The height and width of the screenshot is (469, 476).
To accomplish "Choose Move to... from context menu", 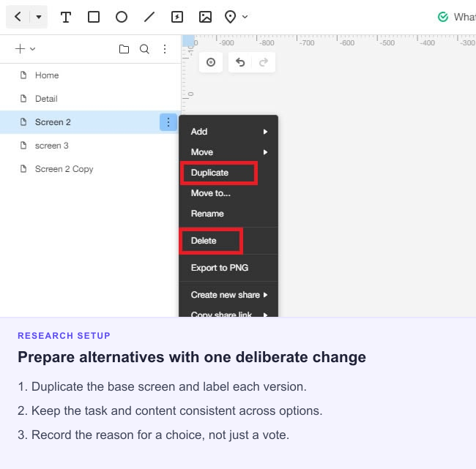I will coord(228,193).
